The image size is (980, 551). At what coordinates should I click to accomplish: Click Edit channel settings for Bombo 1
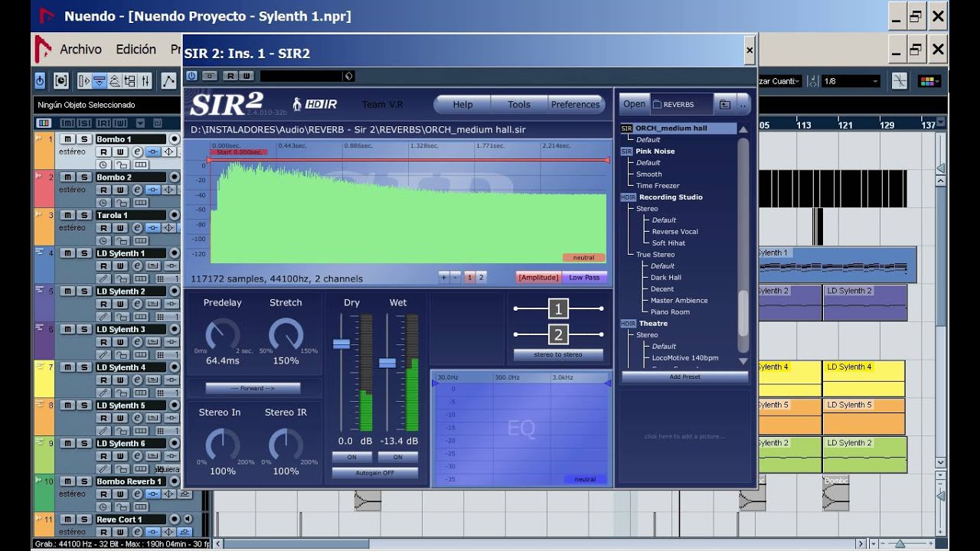click(x=138, y=152)
